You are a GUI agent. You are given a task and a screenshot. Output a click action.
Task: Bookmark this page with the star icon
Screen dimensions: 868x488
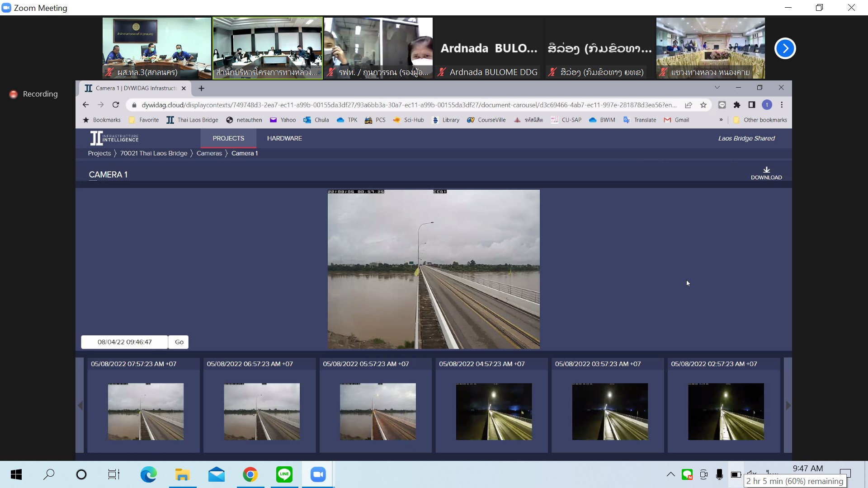[703, 105]
